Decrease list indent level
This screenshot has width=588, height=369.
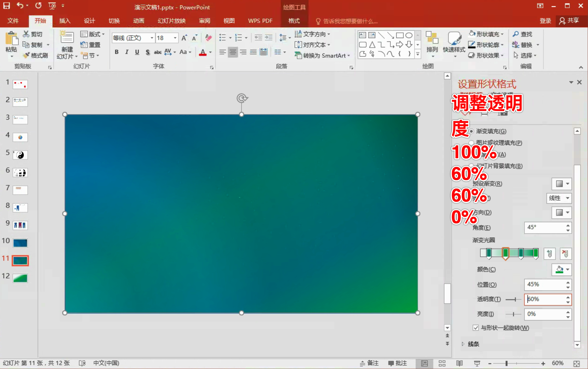[x=258, y=38]
